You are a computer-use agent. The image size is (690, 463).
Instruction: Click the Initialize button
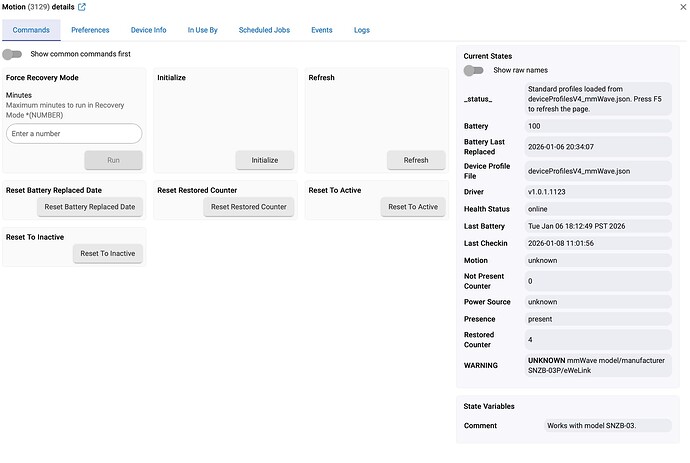(x=265, y=160)
